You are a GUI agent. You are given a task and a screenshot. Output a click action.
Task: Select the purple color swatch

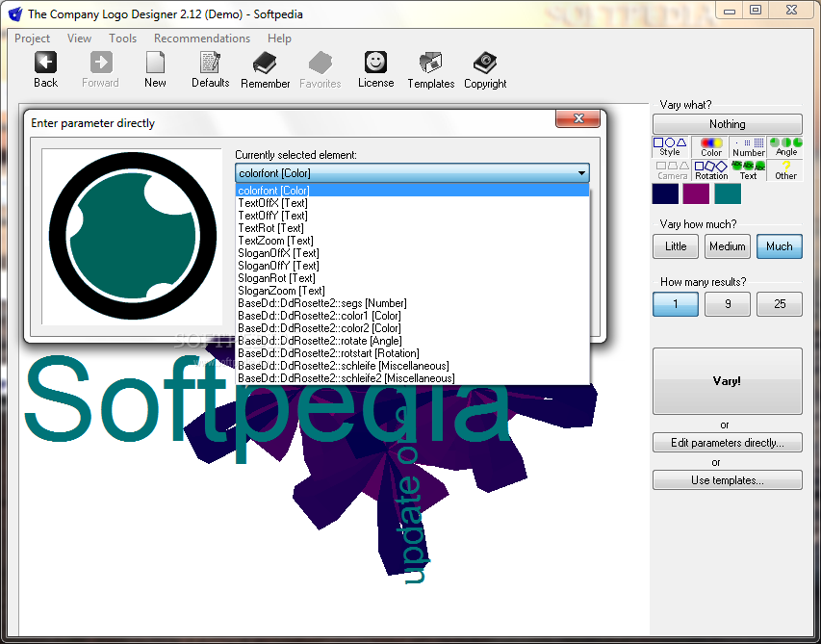(x=697, y=193)
